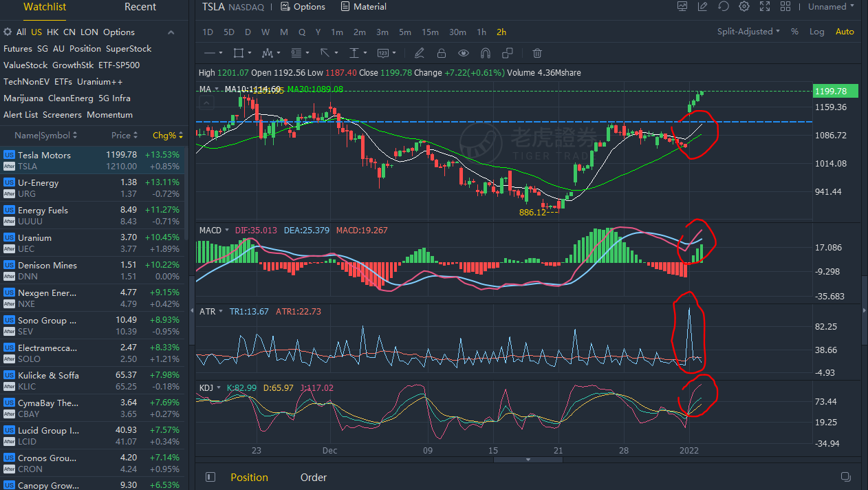Open rectangle tool dropdown arrow
The height and width of the screenshot is (490, 868).
pyautogui.click(x=249, y=53)
